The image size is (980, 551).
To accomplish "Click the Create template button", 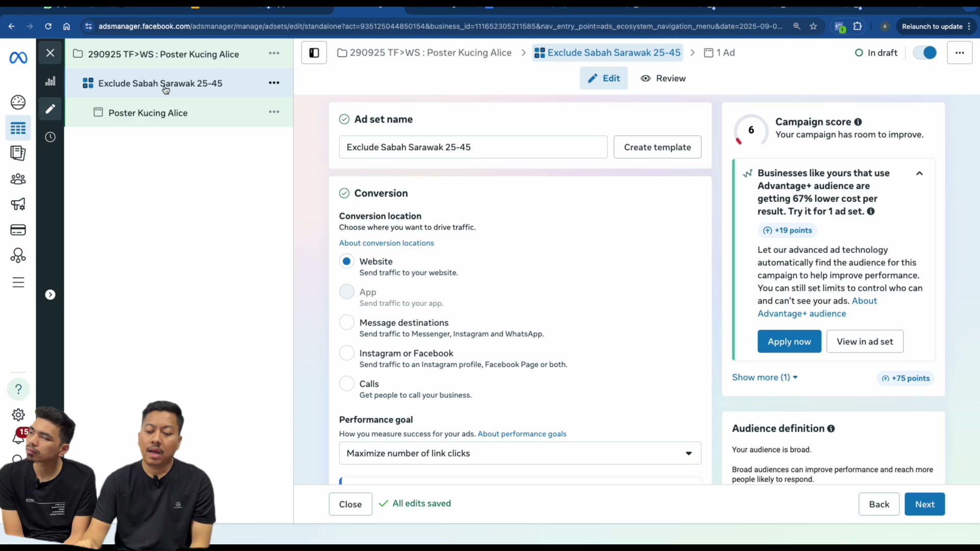I will click(x=657, y=147).
